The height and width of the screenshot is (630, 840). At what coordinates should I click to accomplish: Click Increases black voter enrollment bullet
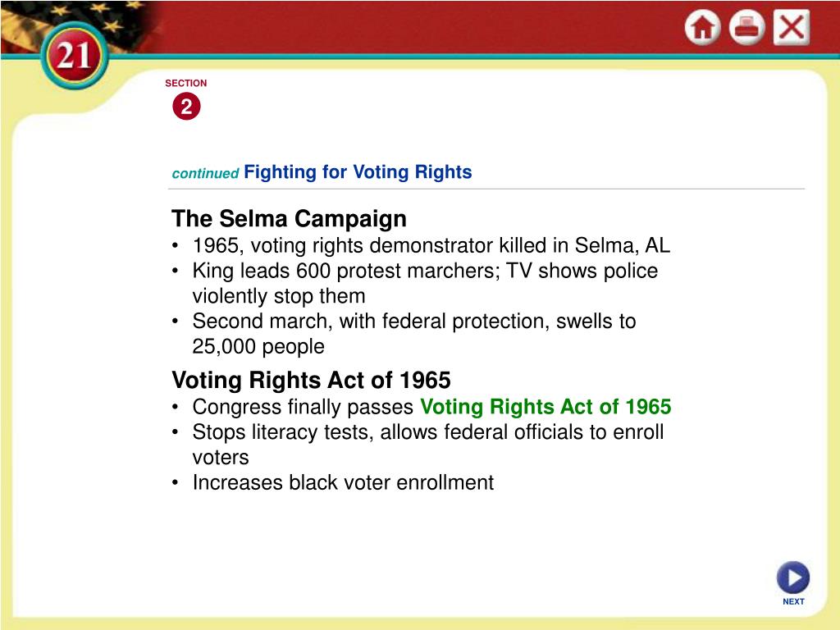tap(333, 482)
